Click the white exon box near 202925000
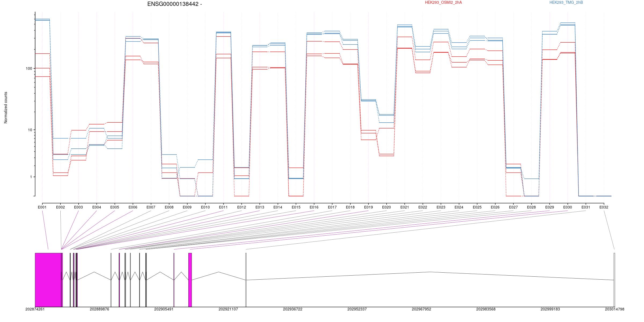Image resolution: width=644 pixels, height=322 pixels. point(246,280)
